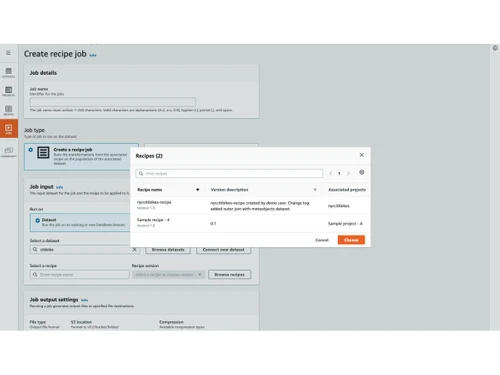This screenshot has height=375, width=500.
Task: Open the hamburger navigation menu
Action: click(8, 53)
